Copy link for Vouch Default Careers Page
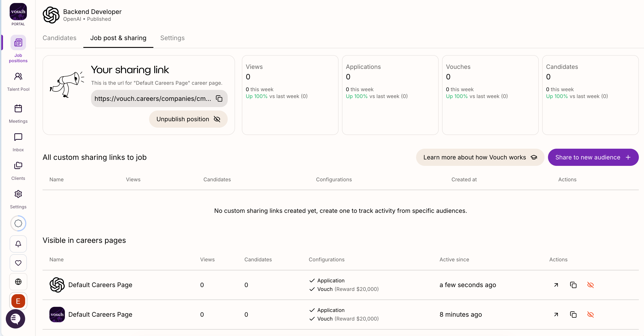Viewport: 644px width, 336px height. (x=573, y=315)
